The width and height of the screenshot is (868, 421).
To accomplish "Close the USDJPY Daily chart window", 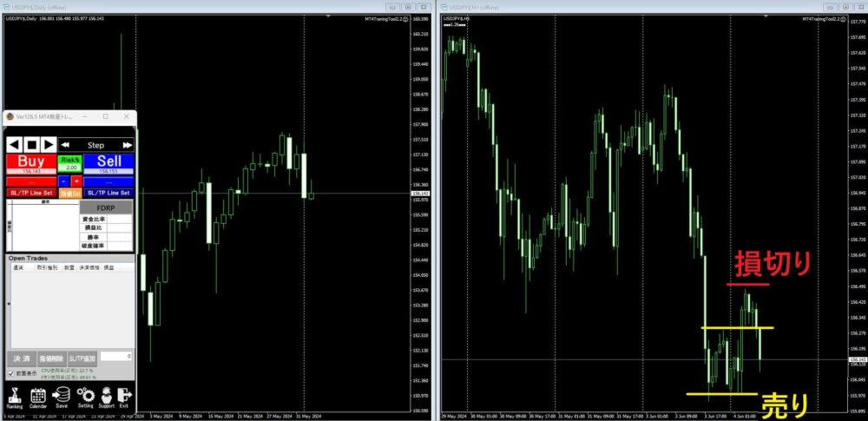I will 424,7.
